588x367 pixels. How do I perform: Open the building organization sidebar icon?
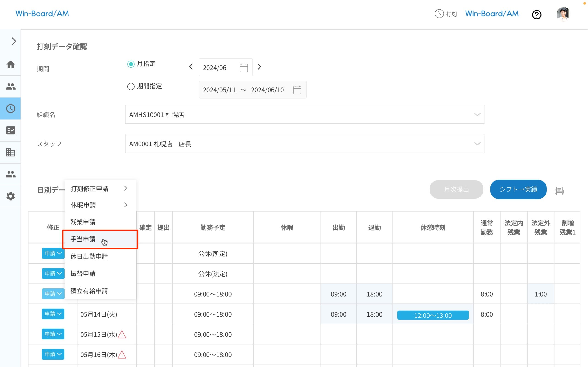pyautogui.click(x=10, y=153)
